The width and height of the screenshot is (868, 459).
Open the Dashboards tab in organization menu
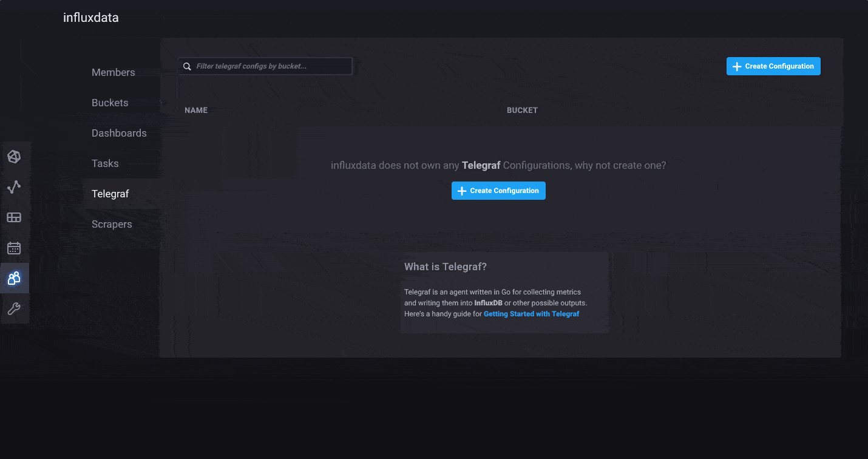click(x=119, y=133)
